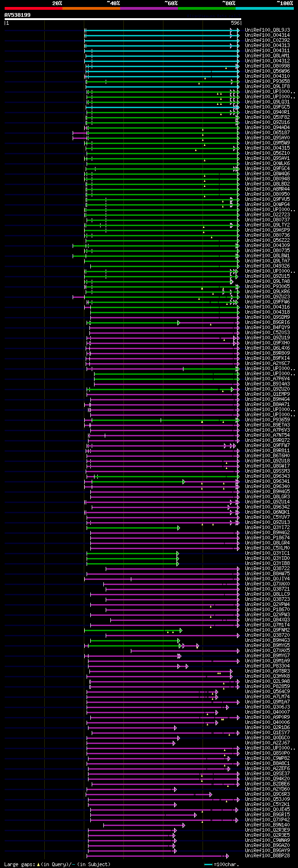Select the UniRef100_Q0JIV4 label
Viewport: 298px width, 868px height.
(x=267, y=579)
